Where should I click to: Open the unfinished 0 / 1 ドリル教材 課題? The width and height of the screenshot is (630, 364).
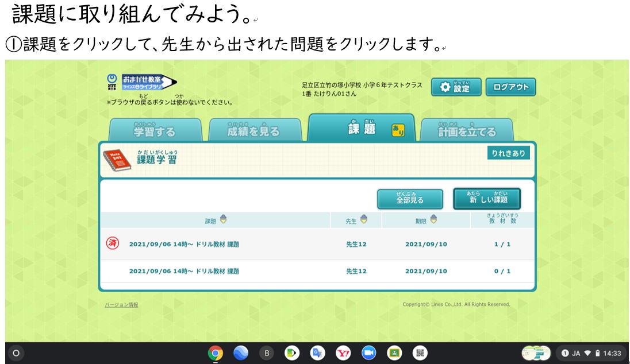[x=184, y=271]
